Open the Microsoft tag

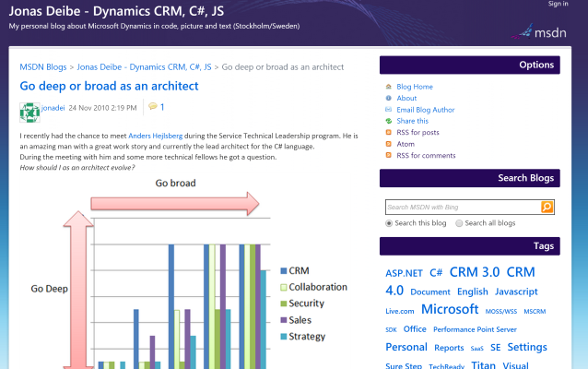click(450, 309)
